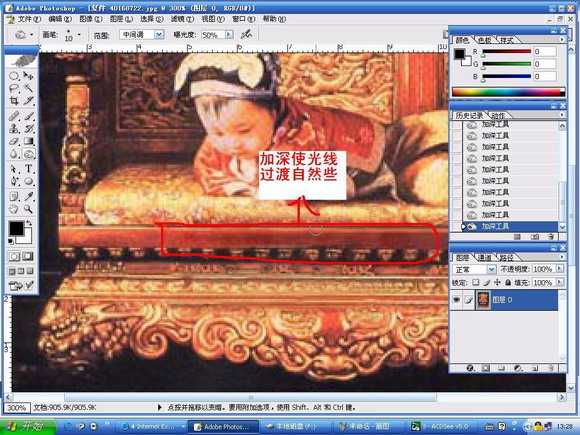Screen dimensions: 580x435
Task: Open the History panel flyout menu
Action: [x=562, y=115]
